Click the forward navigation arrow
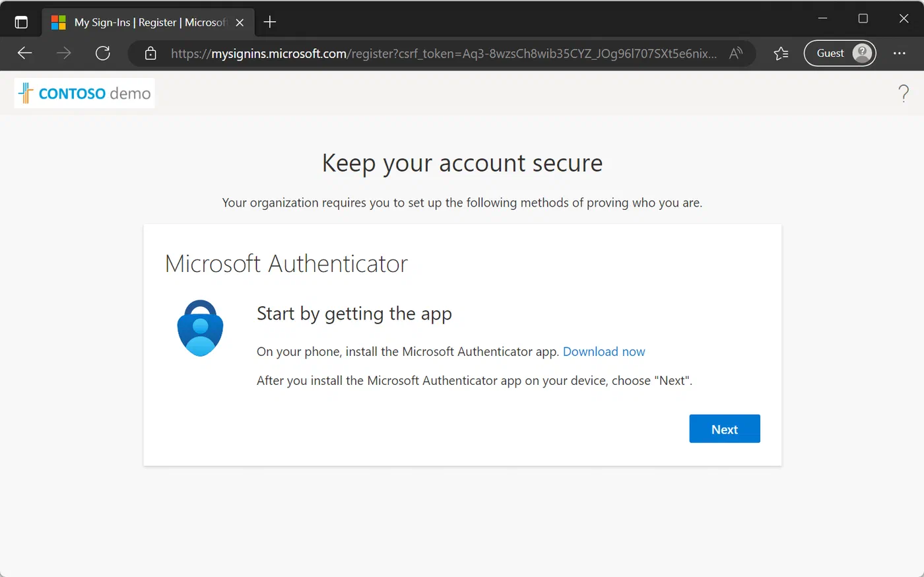This screenshot has height=577, width=924. pyautogui.click(x=64, y=53)
